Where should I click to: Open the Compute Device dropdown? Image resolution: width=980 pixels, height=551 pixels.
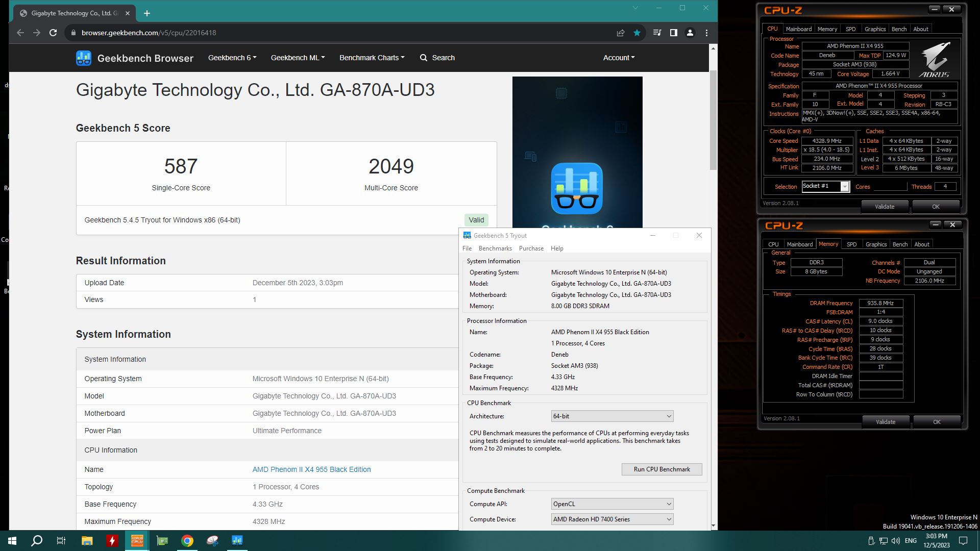point(612,519)
